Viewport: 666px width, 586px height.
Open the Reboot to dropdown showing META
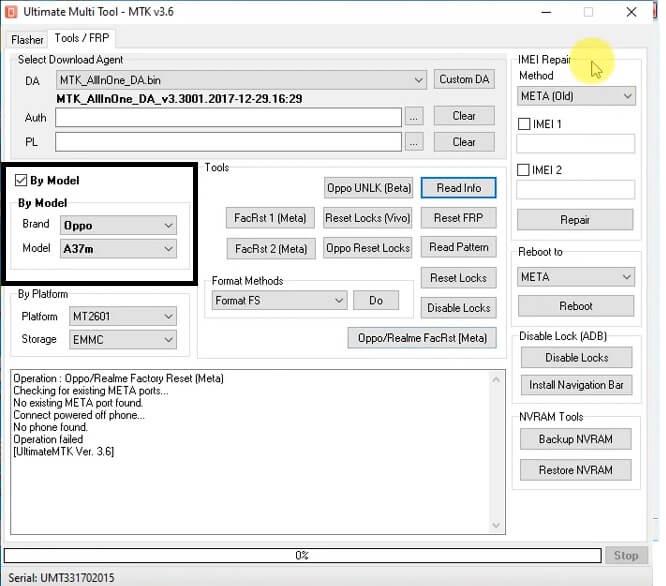coord(576,277)
